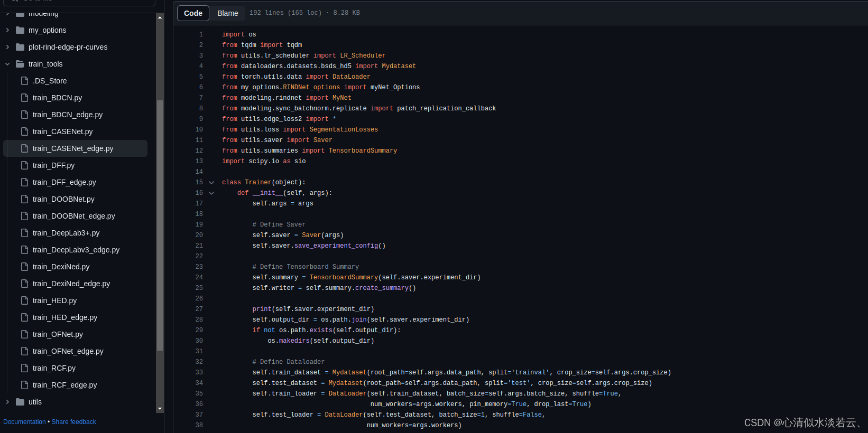Open train_HED_edge.py file
The image size is (868, 433).
pos(65,317)
